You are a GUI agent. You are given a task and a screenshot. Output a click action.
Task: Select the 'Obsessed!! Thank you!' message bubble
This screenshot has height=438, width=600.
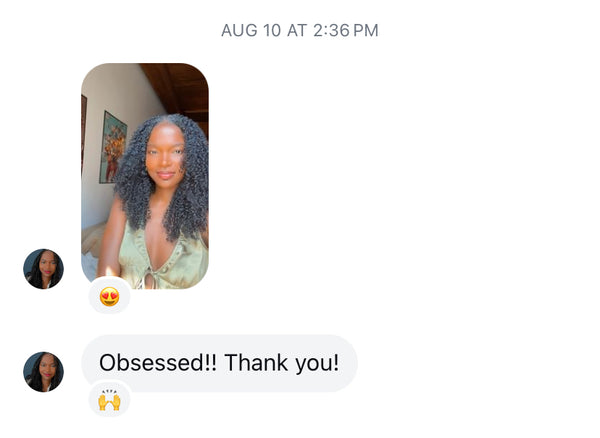coord(220,363)
